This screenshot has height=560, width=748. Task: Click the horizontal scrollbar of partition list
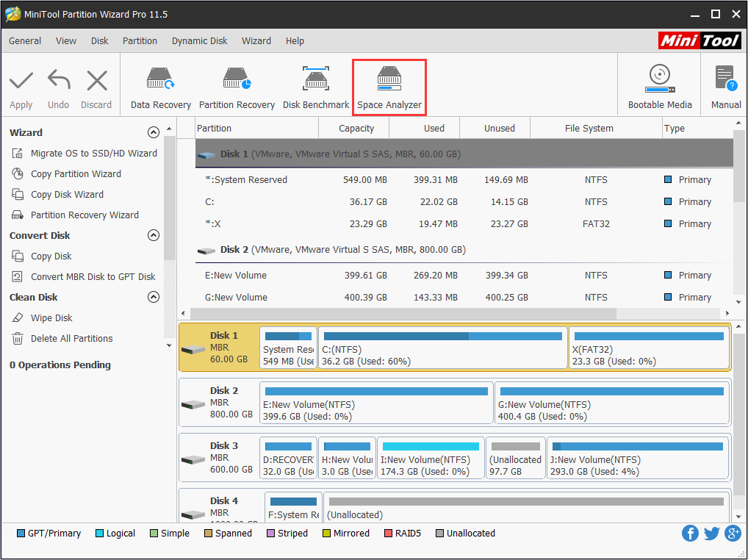pos(403,313)
